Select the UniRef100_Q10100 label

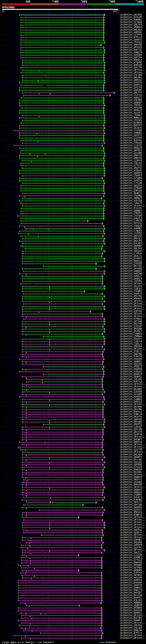[x=131, y=128]
